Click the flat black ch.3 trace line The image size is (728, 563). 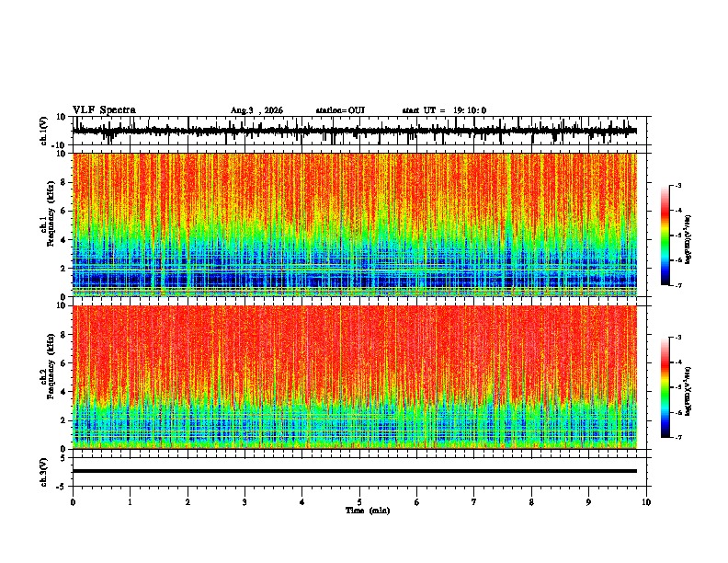click(x=355, y=471)
